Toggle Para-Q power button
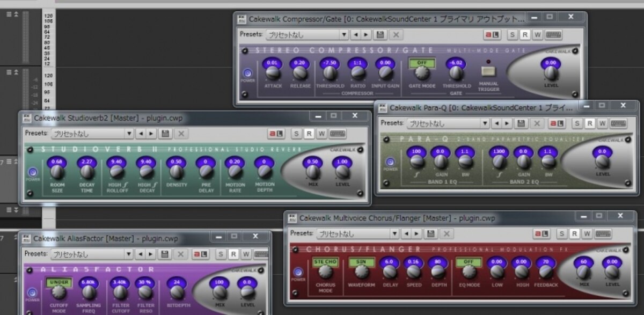The image size is (644, 315). [390, 162]
